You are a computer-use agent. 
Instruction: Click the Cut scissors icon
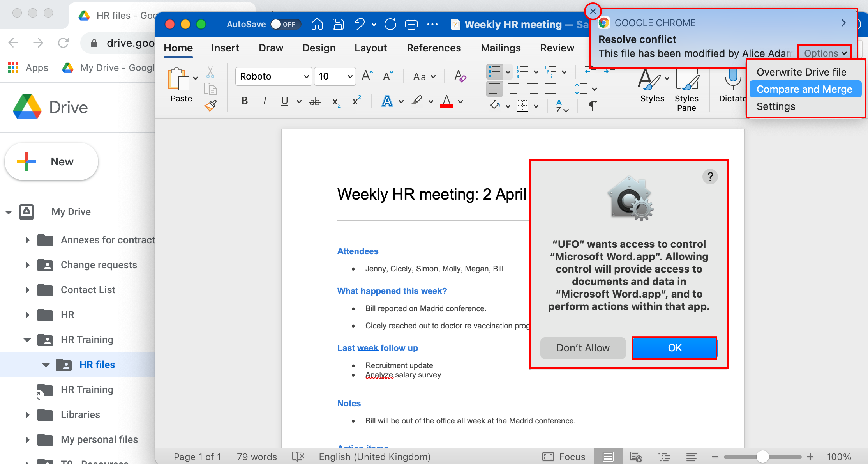(x=210, y=72)
